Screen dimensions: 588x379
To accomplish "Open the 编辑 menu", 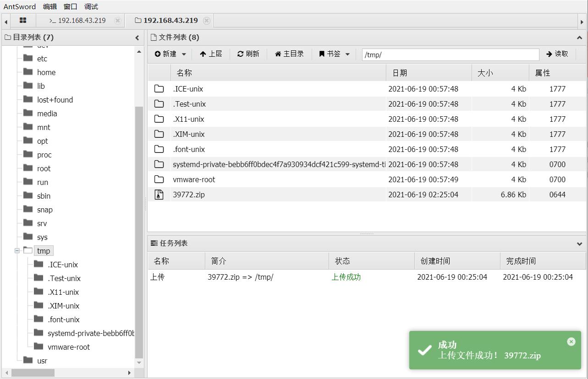I will [49, 6].
